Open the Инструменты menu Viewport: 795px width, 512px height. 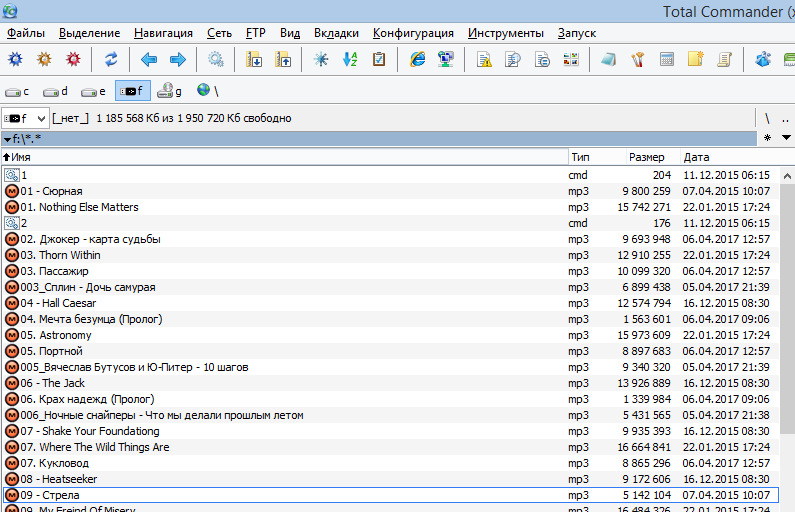505,33
